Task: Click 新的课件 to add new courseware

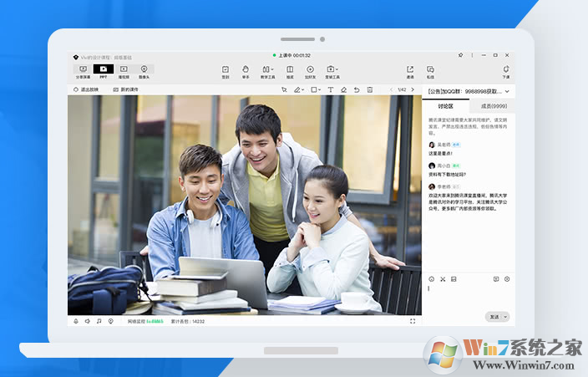Action: click(127, 89)
